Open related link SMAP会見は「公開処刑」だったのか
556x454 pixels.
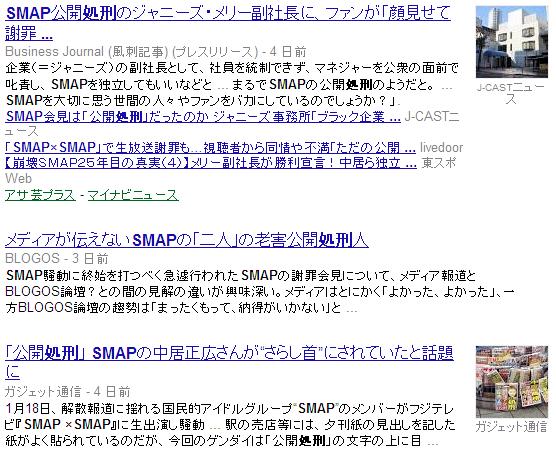(x=203, y=116)
